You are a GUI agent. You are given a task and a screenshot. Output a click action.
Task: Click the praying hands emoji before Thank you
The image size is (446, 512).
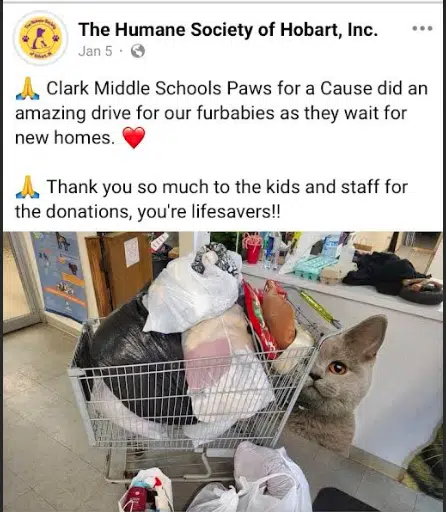coord(27,187)
